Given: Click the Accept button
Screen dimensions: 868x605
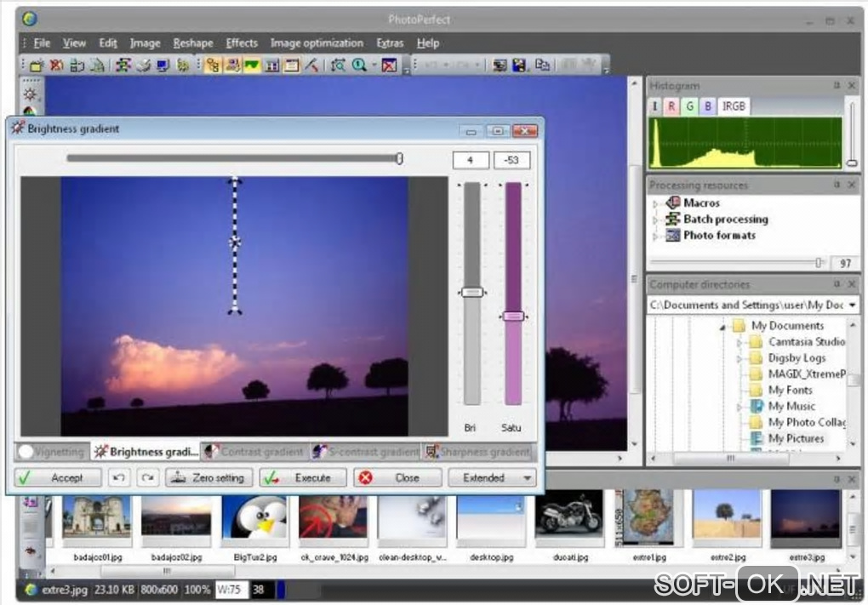Looking at the screenshot, I should coord(58,478).
